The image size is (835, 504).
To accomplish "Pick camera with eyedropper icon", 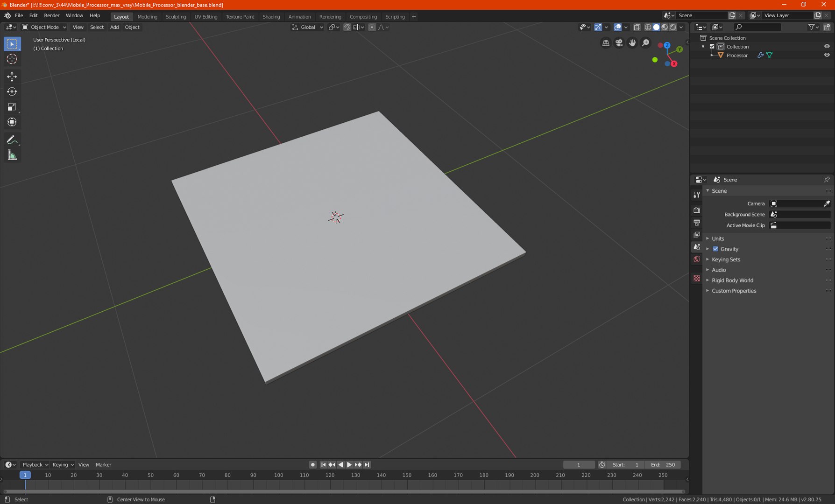I will click(827, 203).
